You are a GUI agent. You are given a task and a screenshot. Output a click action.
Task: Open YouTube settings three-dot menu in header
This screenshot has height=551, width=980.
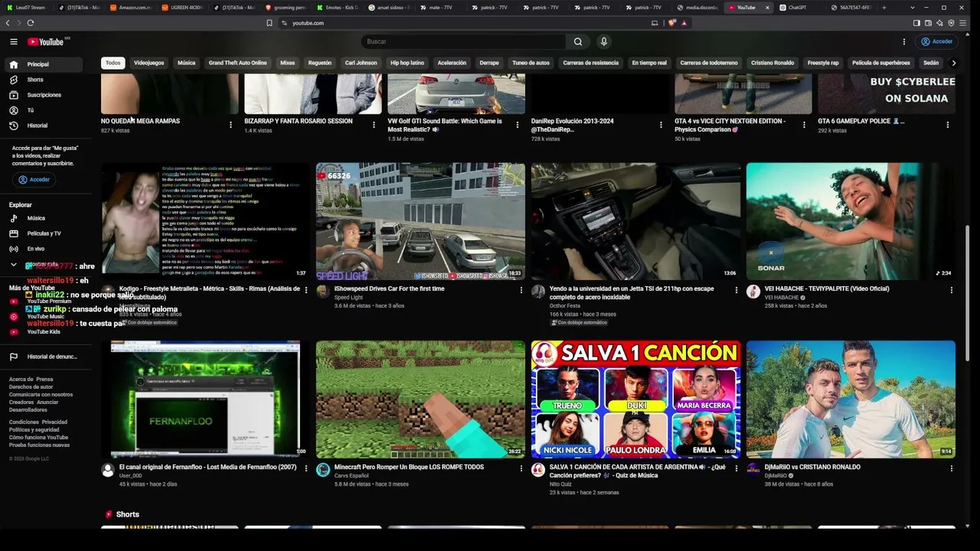[x=904, y=41]
